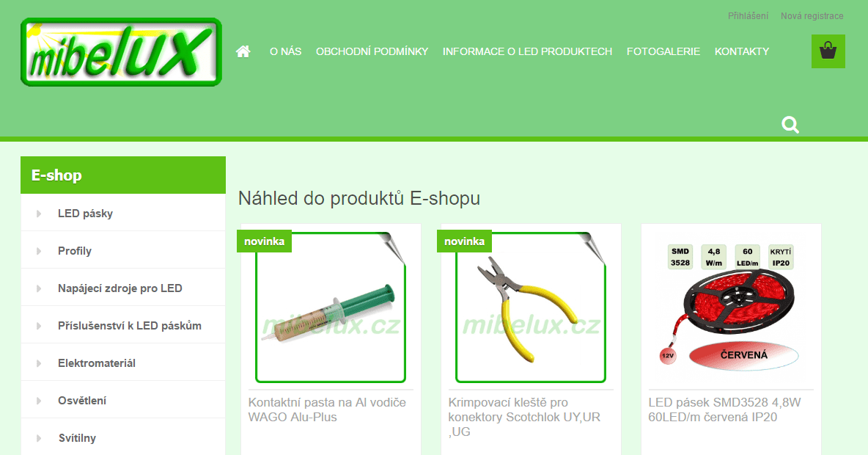View the crimping pliers product image
The width and height of the screenshot is (868, 455).
point(531,307)
